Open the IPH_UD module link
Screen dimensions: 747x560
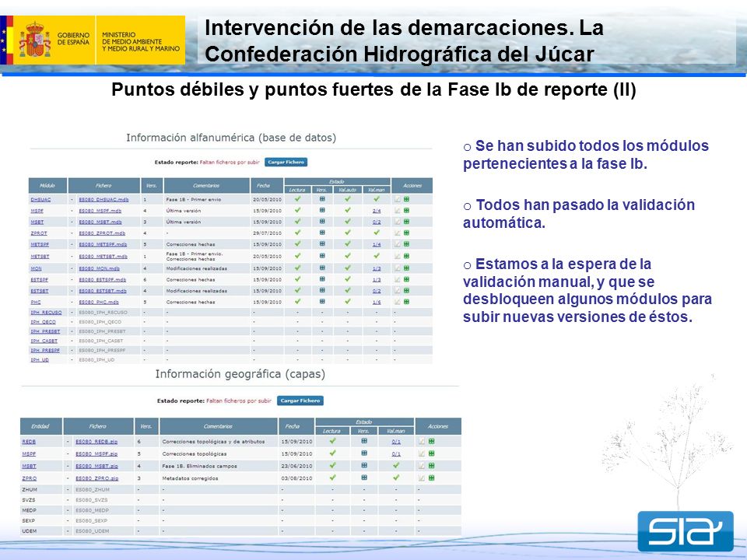[40, 360]
